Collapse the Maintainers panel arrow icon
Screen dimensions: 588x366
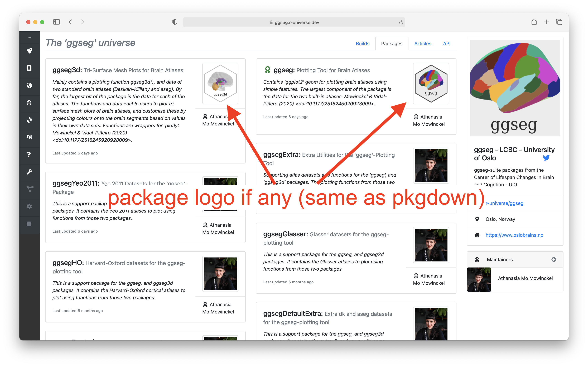[554, 260]
